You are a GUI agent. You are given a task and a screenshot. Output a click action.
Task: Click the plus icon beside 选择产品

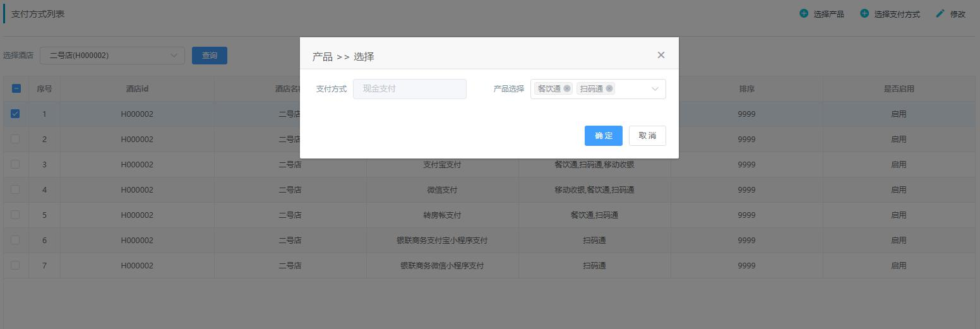804,13
